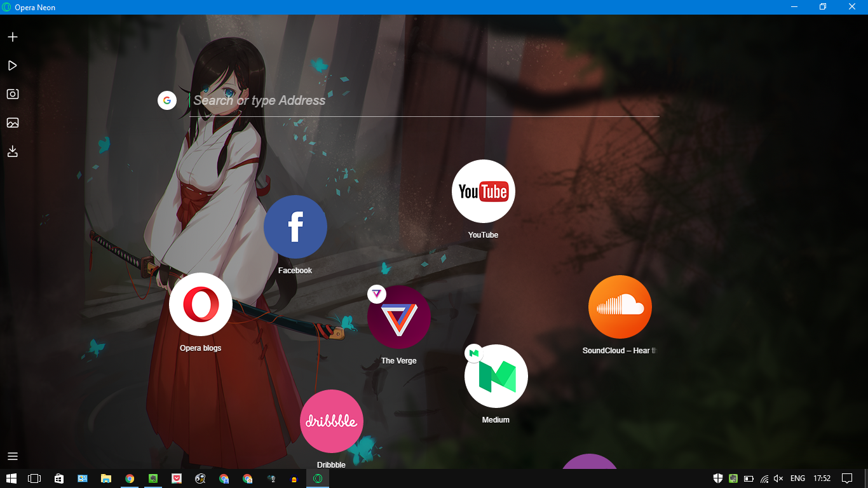Open Windows Defender tray icon
Screen dimensions: 868x488
pos(718,478)
